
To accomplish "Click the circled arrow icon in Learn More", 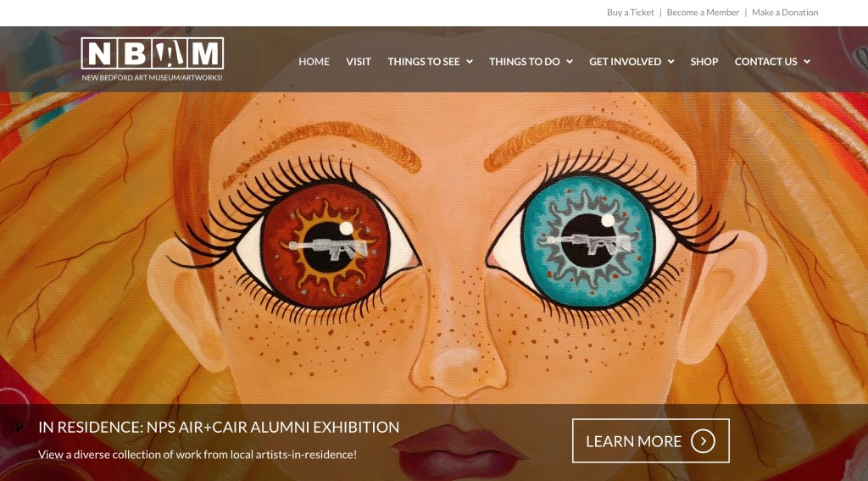I will pyautogui.click(x=703, y=441).
